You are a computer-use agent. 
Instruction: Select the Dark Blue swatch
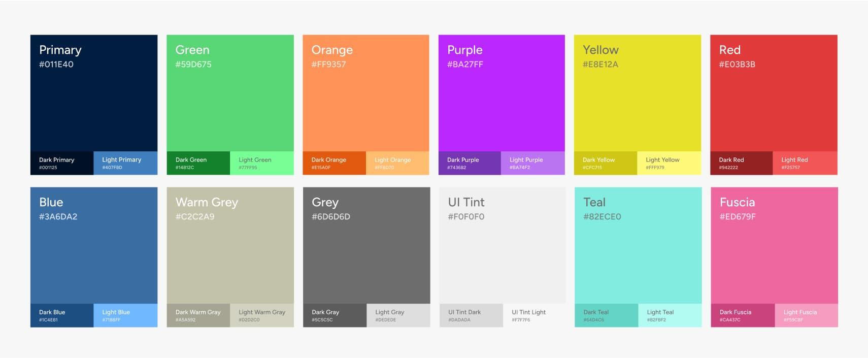click(62, 315)
